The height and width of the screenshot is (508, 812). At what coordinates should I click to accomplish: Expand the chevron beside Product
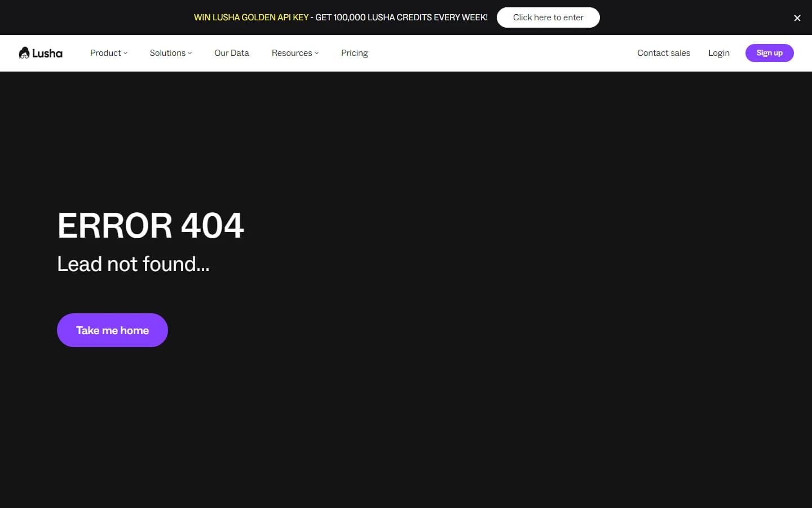click(x=126, y=53)
